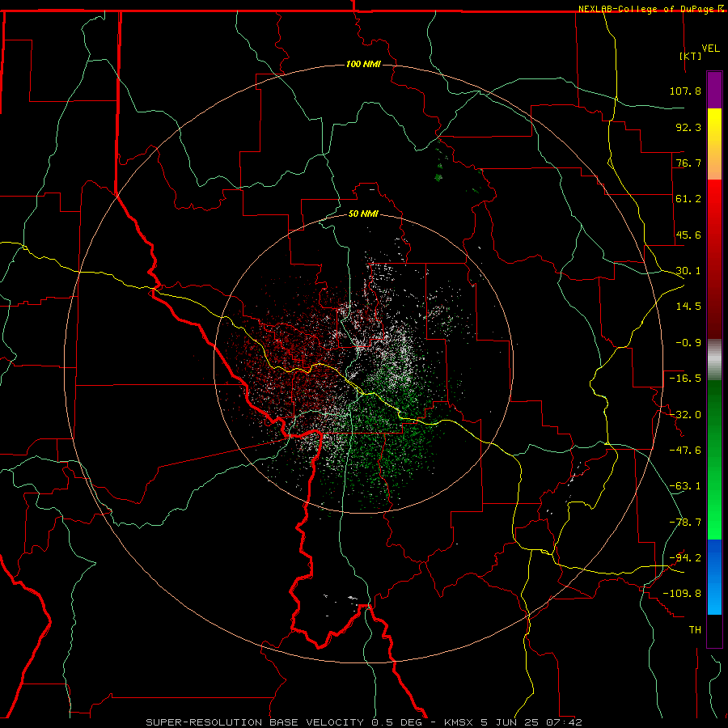
Task: Click the -16.5 legend value
Action: click(x=685, y=379)
